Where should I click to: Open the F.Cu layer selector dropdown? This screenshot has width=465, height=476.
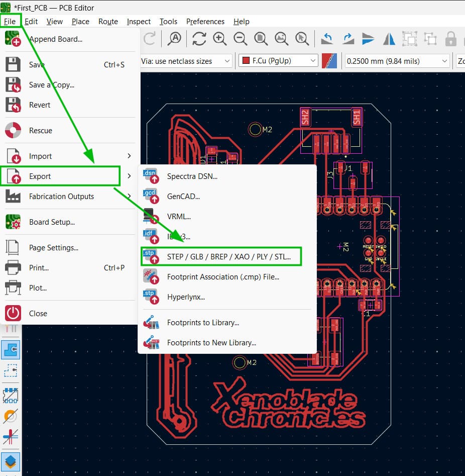(x=279, y=61)
